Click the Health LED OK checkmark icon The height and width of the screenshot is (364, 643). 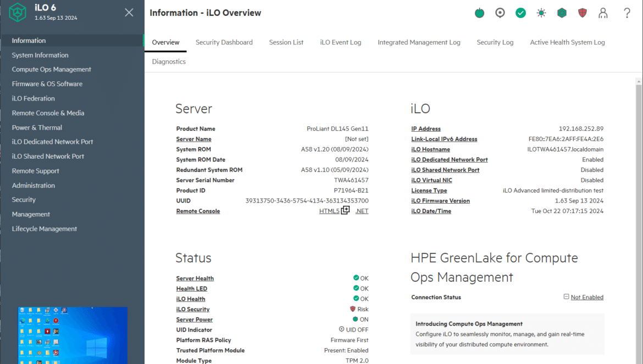click(x=356, y=288)
